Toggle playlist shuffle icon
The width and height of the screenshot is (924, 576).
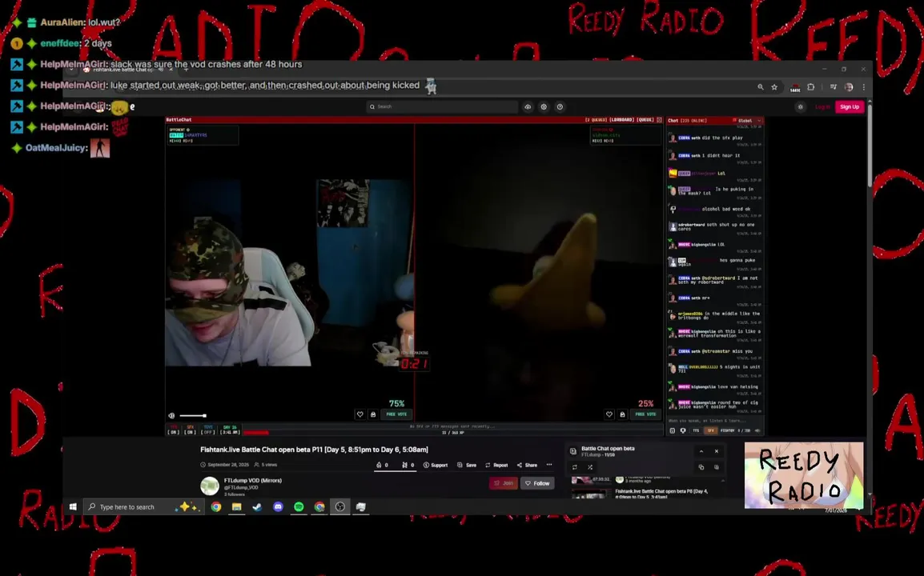(590, 467)
